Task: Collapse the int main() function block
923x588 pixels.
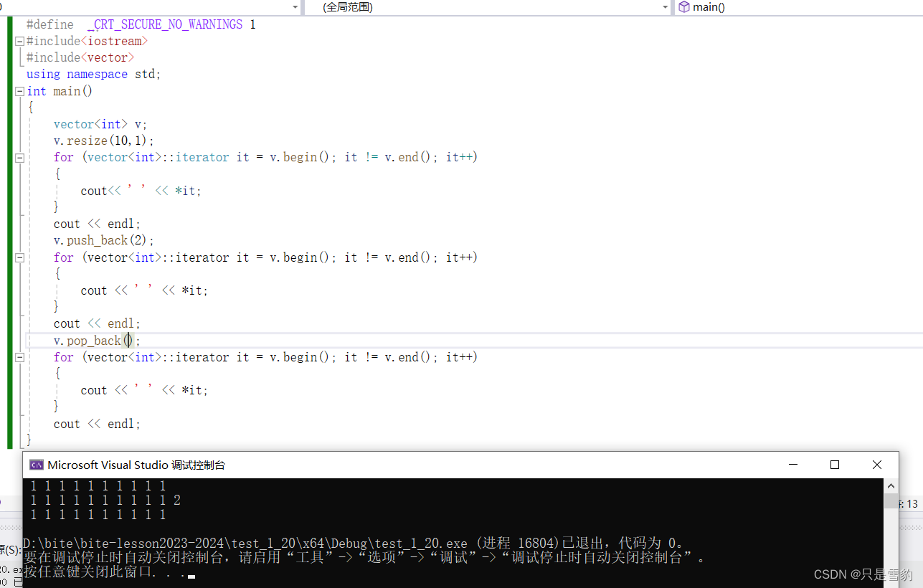Action: click(x=20, y=92)
